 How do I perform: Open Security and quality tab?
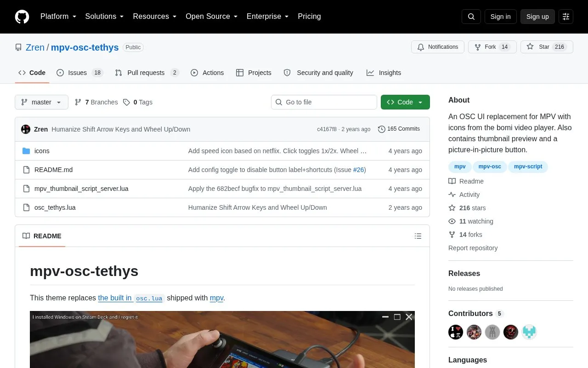tap(318, 73)
